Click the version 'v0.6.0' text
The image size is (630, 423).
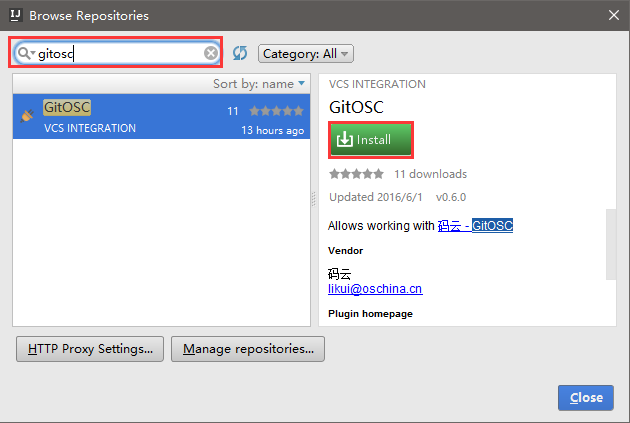tap(451, 197)
